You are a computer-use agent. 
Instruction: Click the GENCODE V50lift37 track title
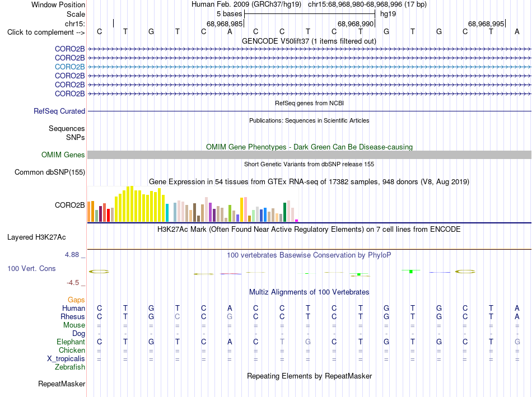tap(309, 41)
